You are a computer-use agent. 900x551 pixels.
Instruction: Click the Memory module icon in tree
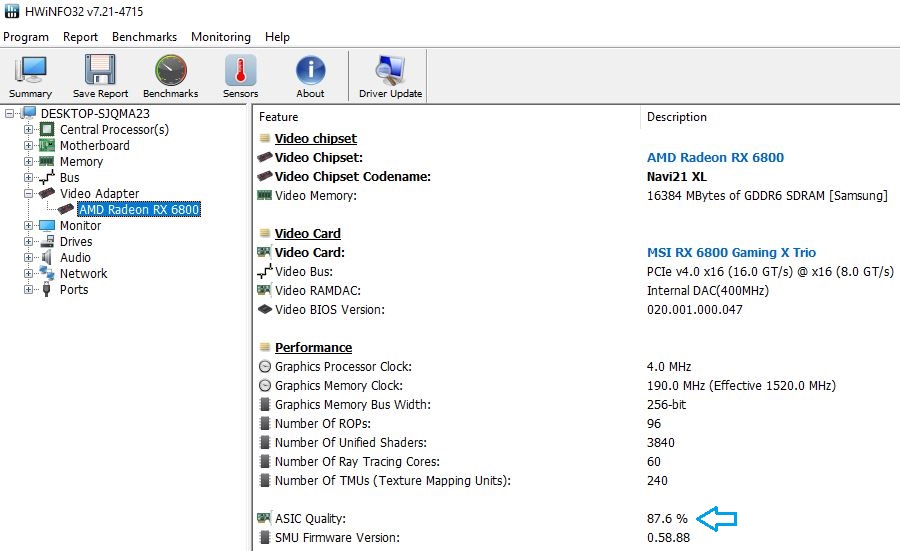coord(47,161)
